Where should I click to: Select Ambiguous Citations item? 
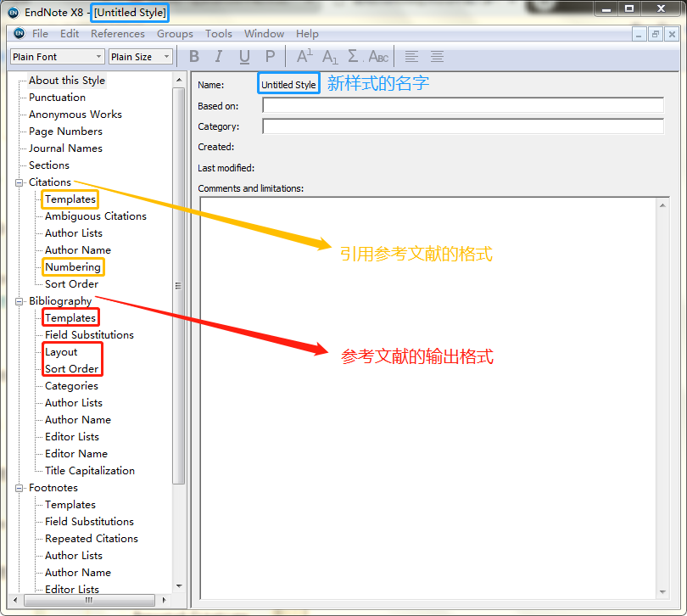pyautogui.click(x=96, y=216)
